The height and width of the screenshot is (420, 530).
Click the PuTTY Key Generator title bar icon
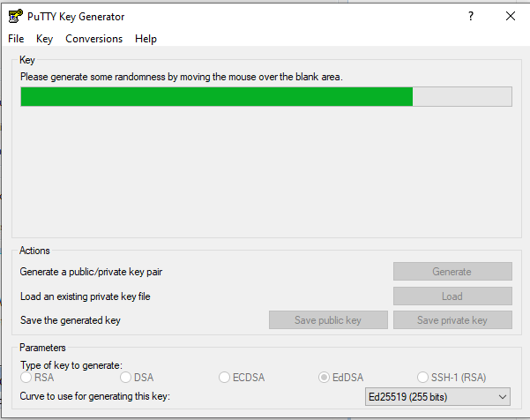click(x=15, y=16)
